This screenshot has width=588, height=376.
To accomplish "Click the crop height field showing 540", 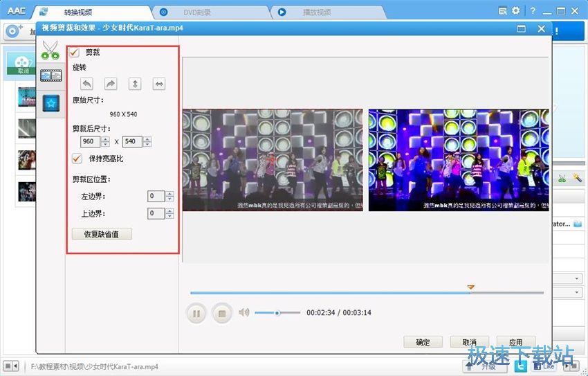I will click(132, 141).
